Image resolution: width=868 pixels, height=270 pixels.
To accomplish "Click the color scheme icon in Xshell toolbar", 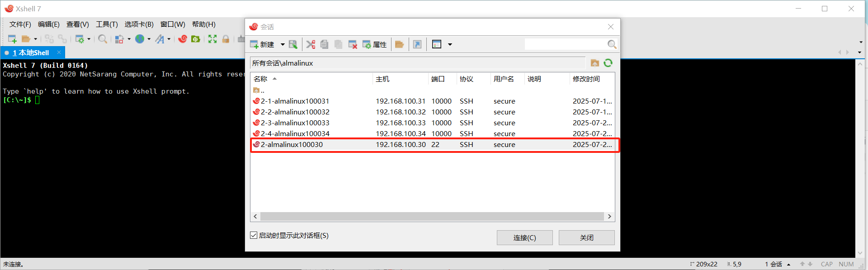I will 119,39.
